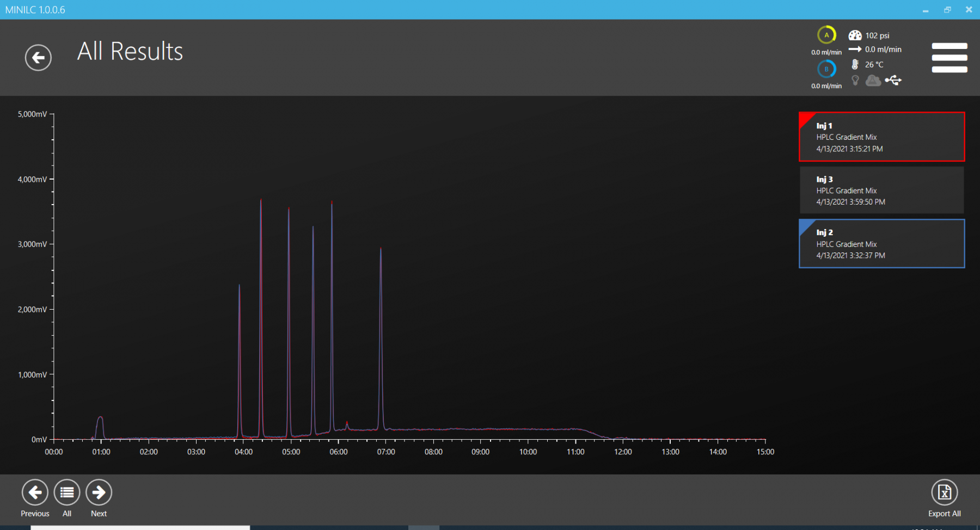Click the cloud flask icon
This screenshot has height=530, width=980.
(873, 81)
